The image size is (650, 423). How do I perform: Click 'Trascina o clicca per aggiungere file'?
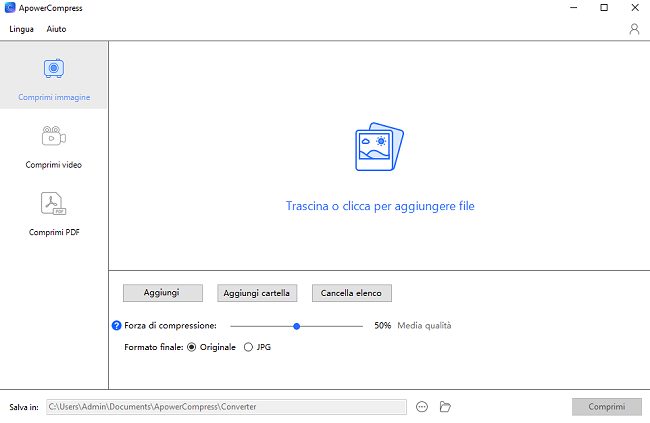click(380, 206)
